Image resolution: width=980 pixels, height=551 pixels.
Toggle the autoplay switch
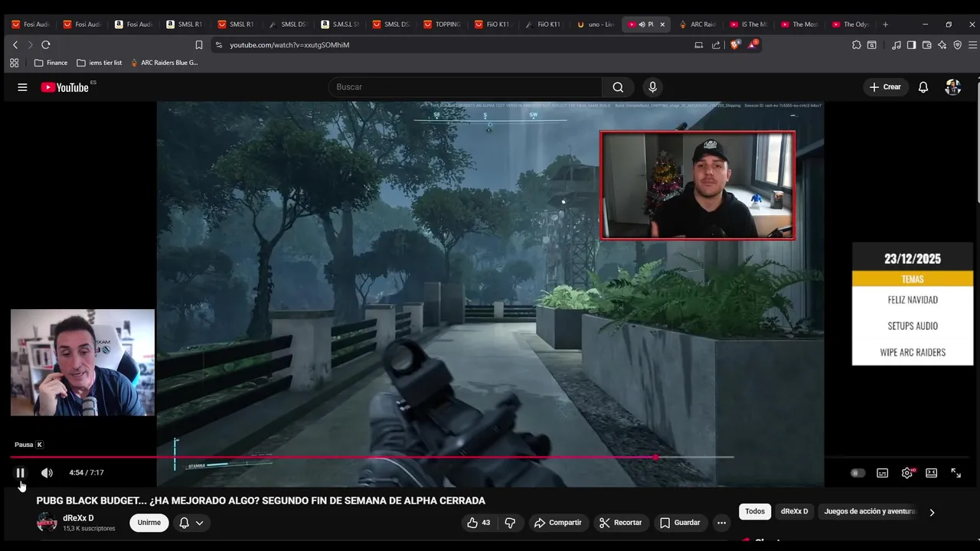click(858, 473)
